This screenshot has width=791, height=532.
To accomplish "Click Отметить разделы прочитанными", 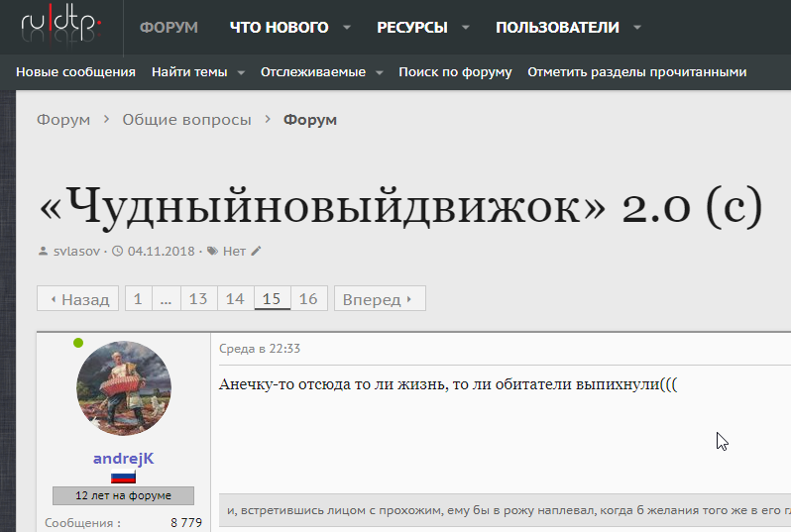I will pyautogui.click(x=637, y=72).
